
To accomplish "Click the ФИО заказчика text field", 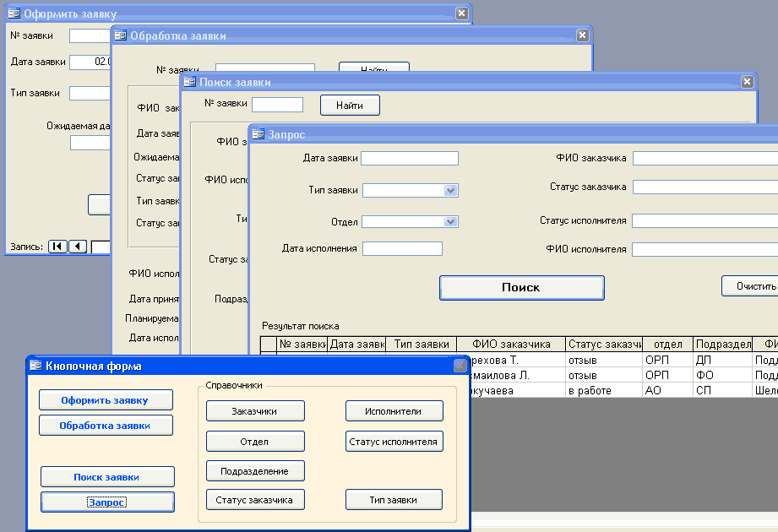I will 705,159.
